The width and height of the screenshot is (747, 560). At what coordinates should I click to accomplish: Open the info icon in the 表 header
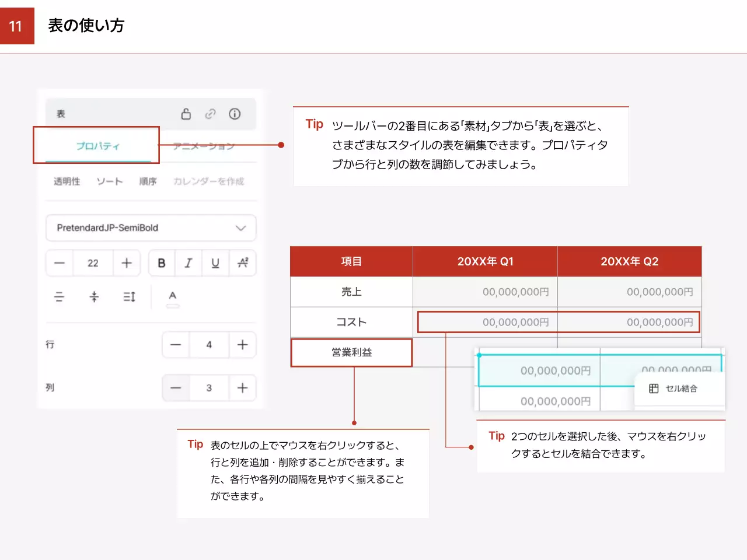[235, 114]
